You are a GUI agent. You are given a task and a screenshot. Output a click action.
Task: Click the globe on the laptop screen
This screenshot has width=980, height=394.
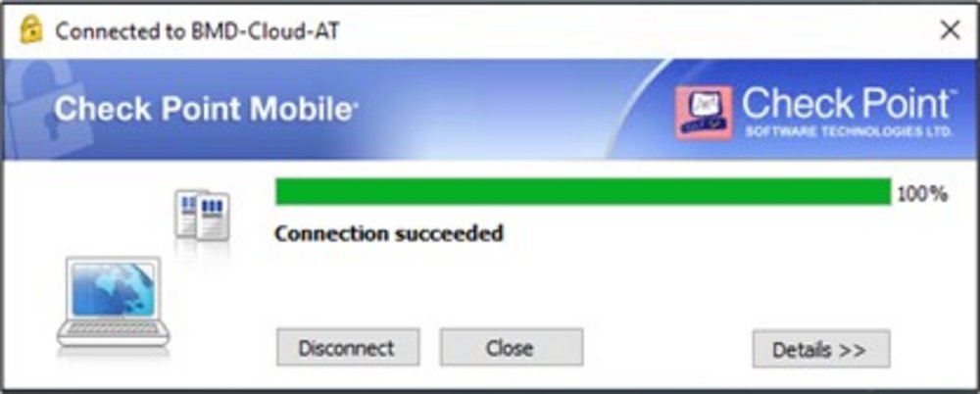(113, 288)
